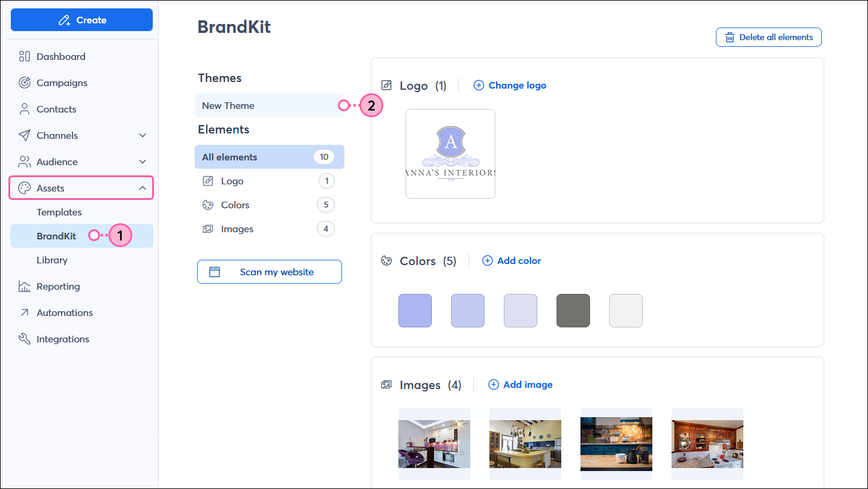Select the dark gray color swatch
The height and width of the screenshot is (489, 868).
coord(573,310)
